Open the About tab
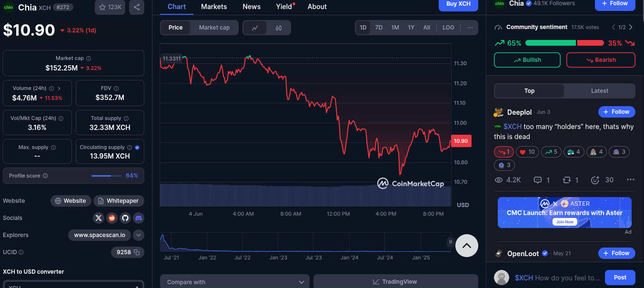644x288 pixels. (x=317, y=7)
